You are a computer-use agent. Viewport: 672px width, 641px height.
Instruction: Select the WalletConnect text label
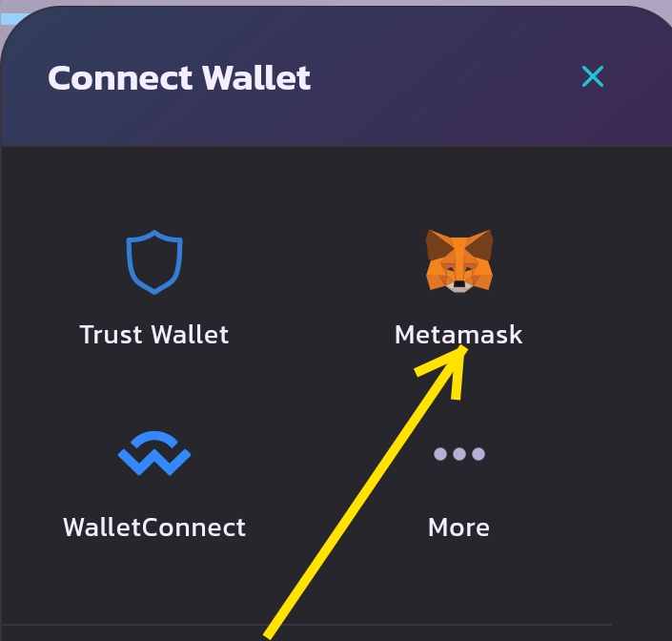tap(154, 527)
